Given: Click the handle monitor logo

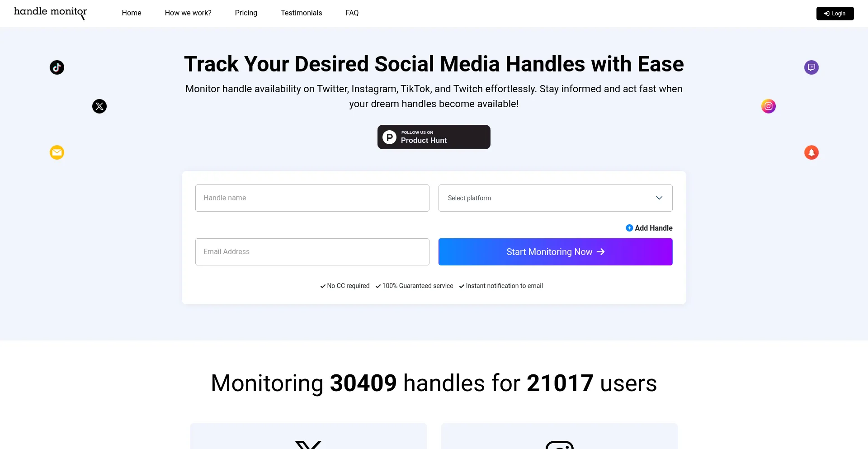Looking at the screenshot, I should (x=50, y=13).
